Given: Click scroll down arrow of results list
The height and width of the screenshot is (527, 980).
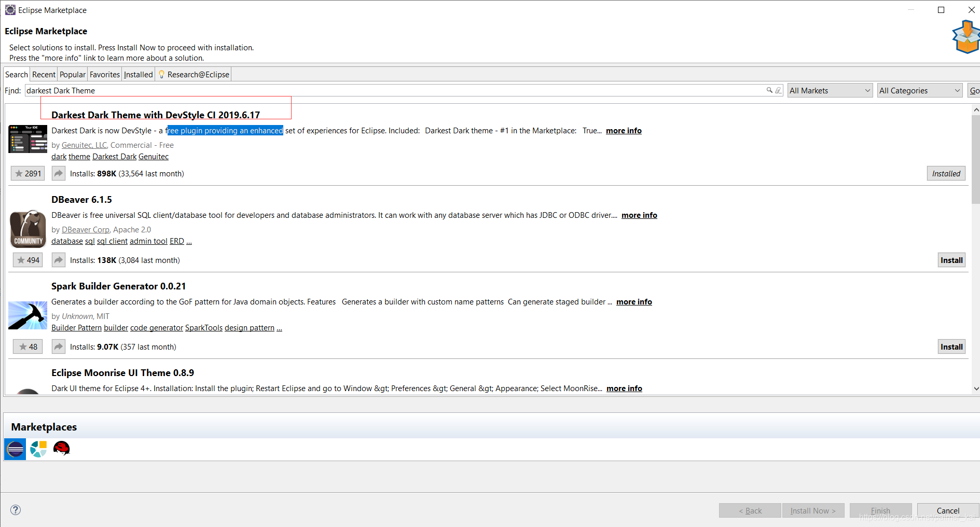Looking at the screenshot, I should pyautogui.click(x=976, y=389).
